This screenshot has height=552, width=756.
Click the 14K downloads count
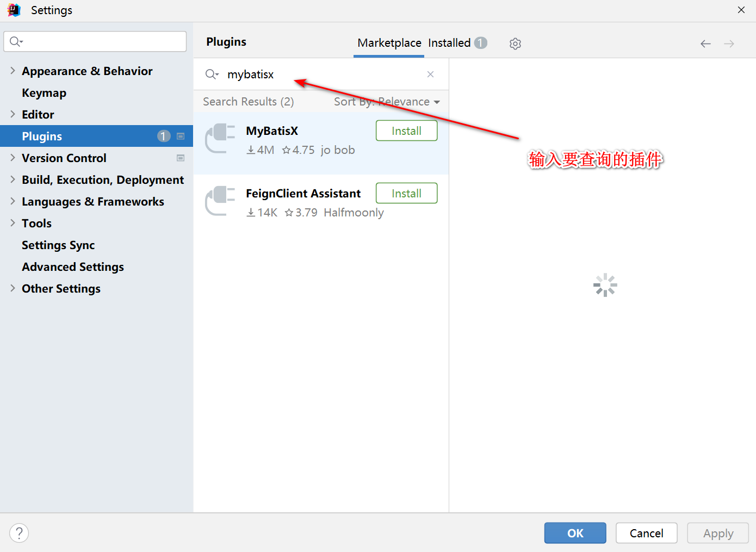(x=262, y=213)
